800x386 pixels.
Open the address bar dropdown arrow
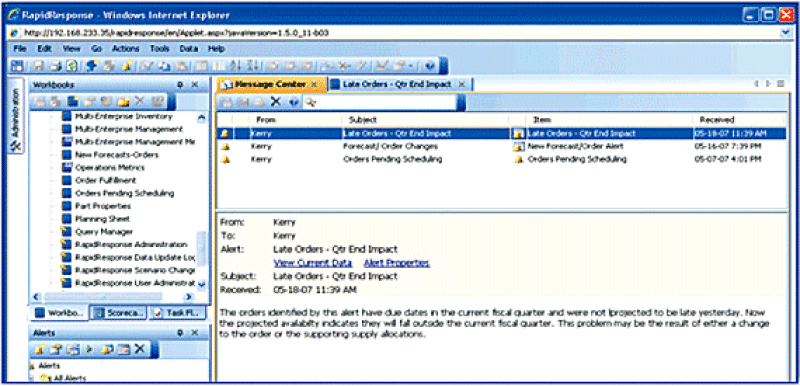[786, 32]
